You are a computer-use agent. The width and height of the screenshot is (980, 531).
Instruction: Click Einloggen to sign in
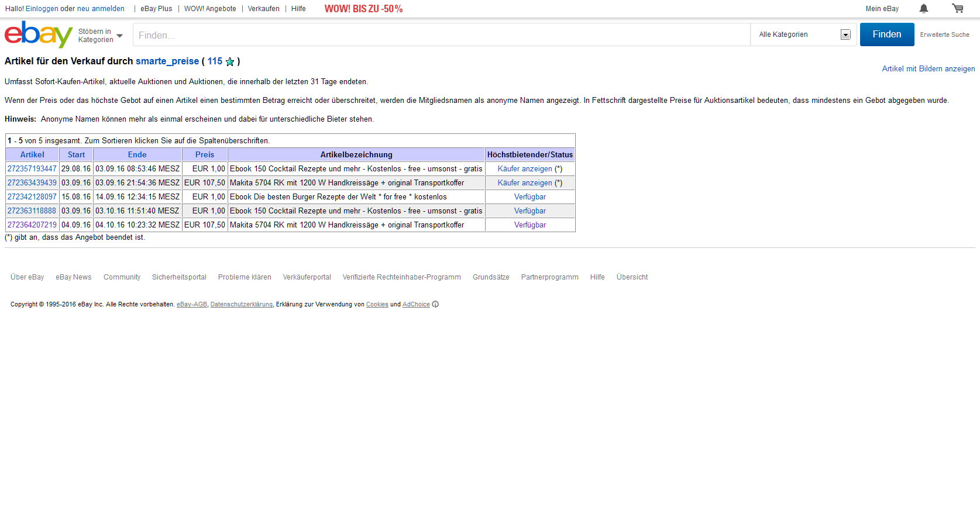pyautogui.click(x=42, y=9)
